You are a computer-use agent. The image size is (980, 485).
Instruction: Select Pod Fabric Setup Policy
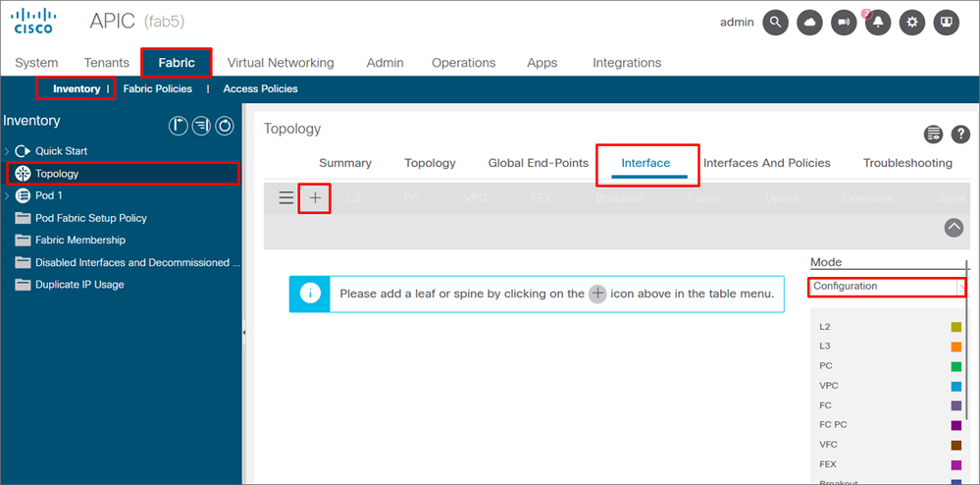(x=91, y=218)
